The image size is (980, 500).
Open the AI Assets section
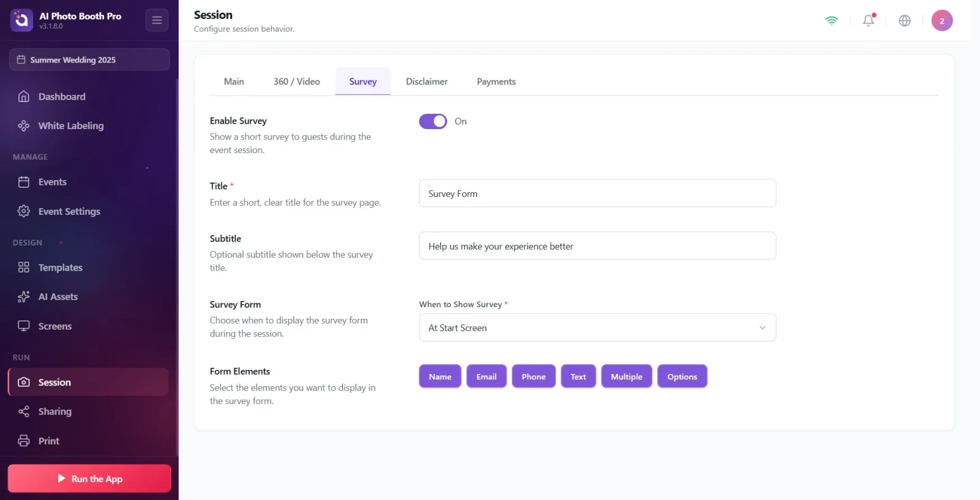click(88, 297)
